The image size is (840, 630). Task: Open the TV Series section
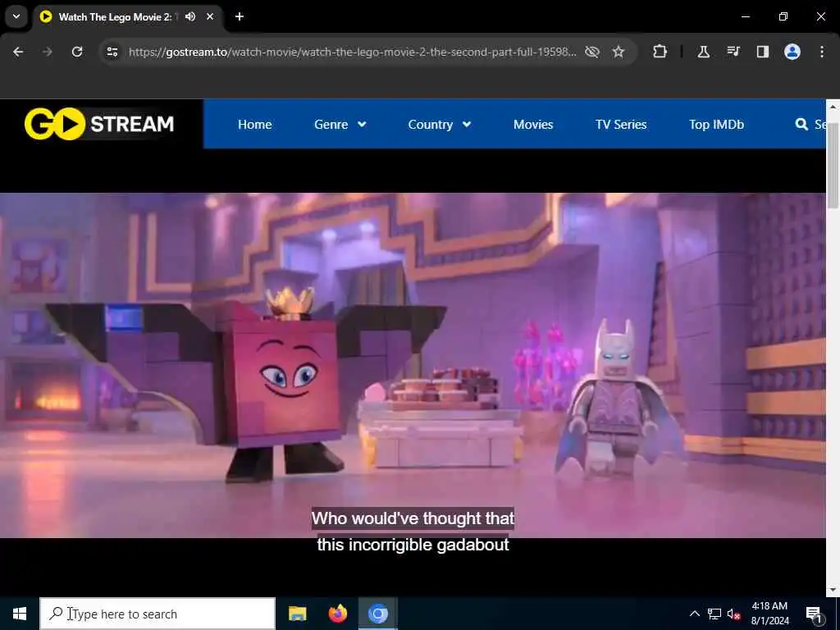point(621,125)
